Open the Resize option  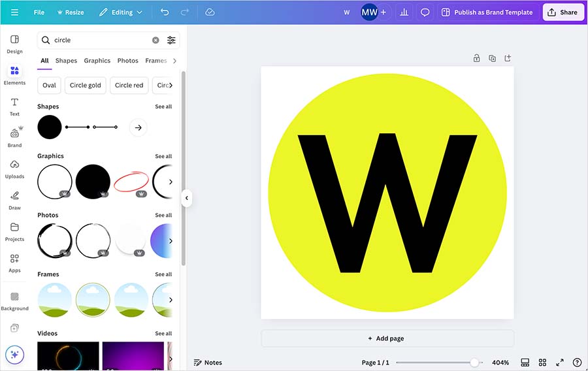coord(71,12)
